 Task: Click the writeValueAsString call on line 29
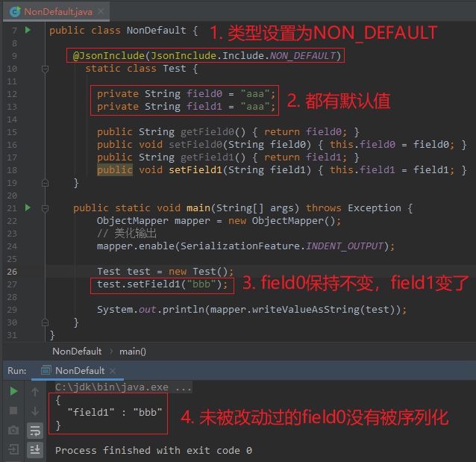(x=306, y=310)
